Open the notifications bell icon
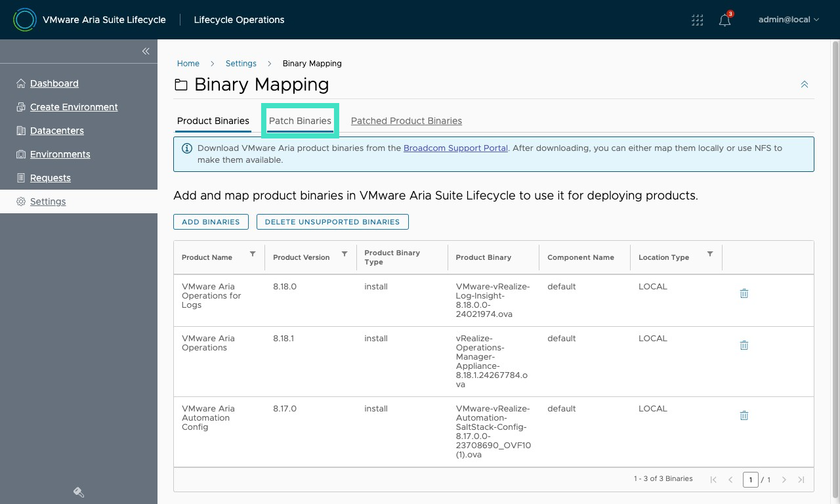The image size is (840, 504). [725, 20]
